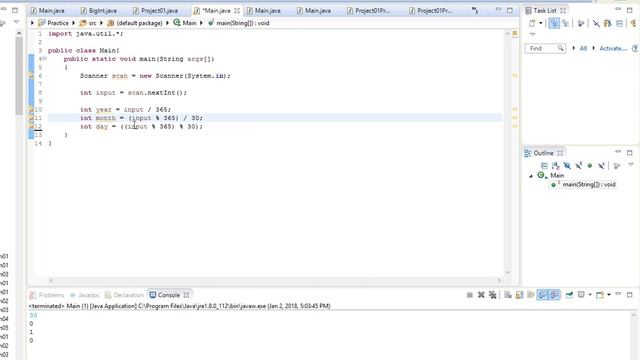Create a new task in Task List

coord(532,24)
